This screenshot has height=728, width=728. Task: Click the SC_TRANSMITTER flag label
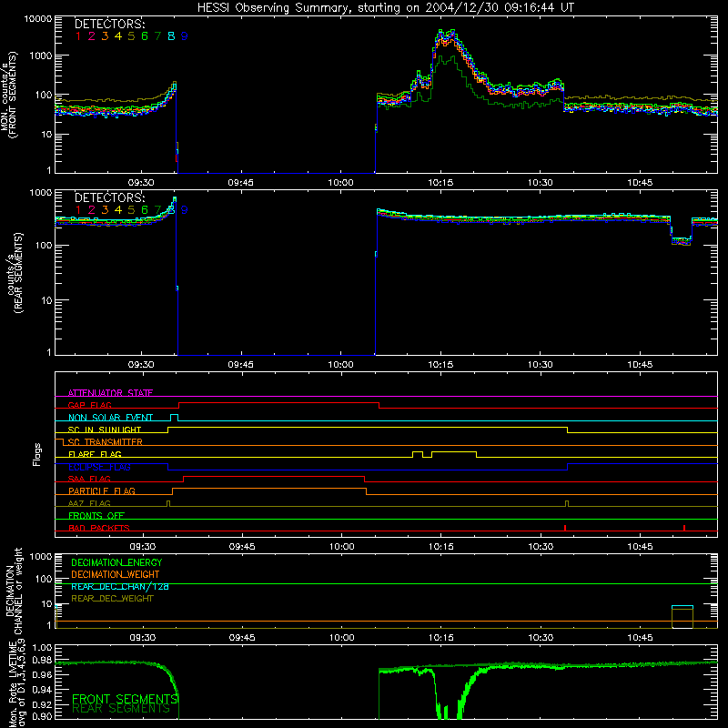(106, 441)
